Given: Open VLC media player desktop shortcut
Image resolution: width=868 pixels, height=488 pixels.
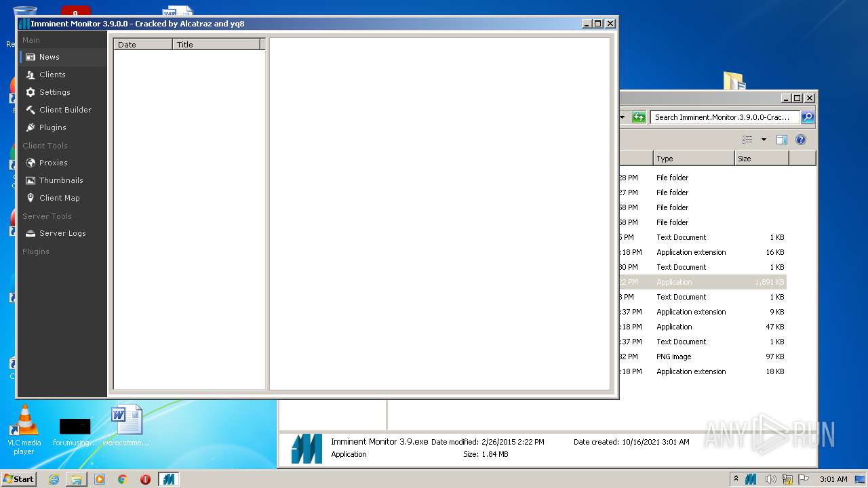Looking at the screenshot, I should pyautogui.click(x=24, y=430).
